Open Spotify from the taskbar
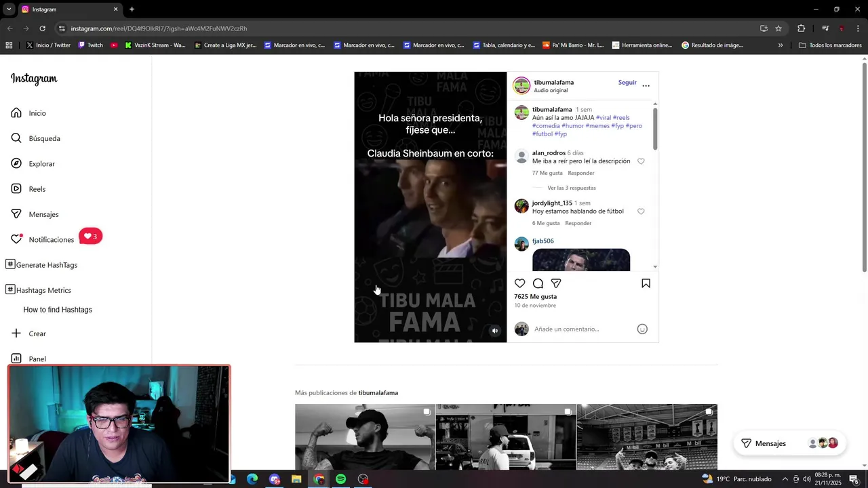The width and height of the screenshot is (868, 488). coord(340,479)
